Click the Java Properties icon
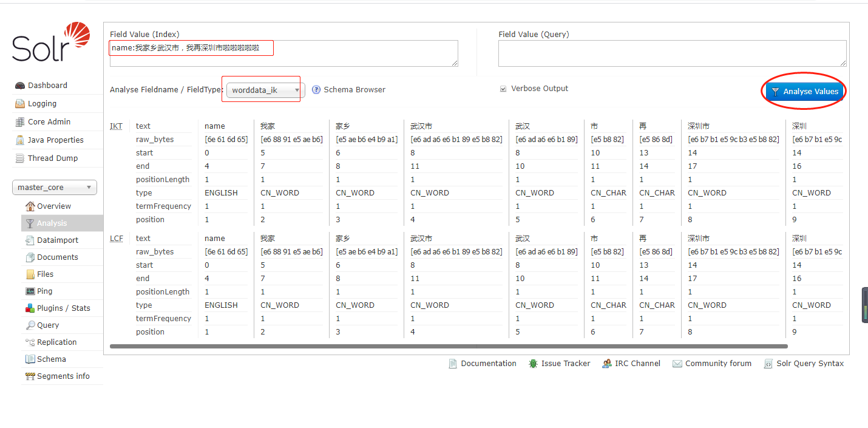 pyautogui.click(x=20, y=140)
